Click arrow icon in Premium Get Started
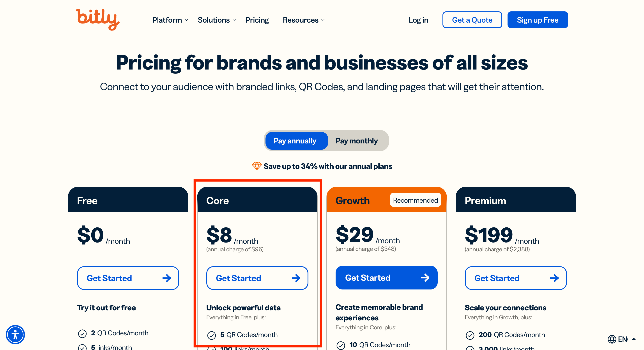 [x=554, y=278]
